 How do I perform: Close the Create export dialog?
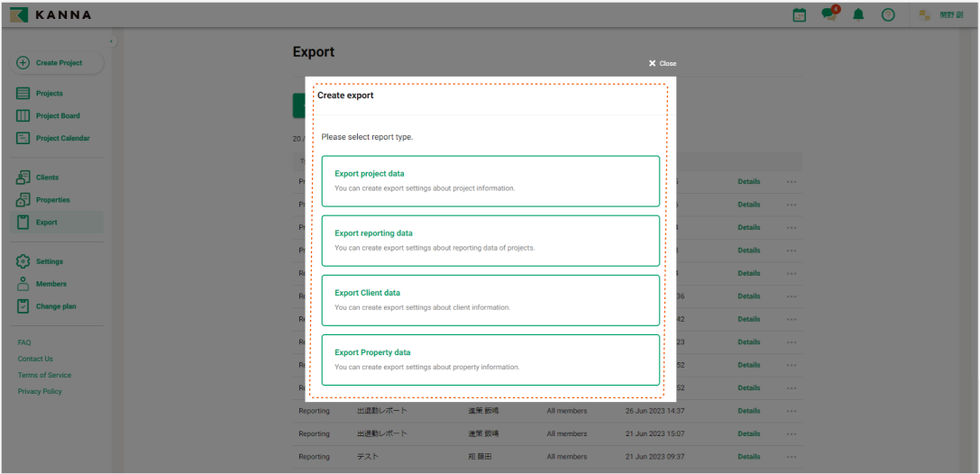pos(662,64)
